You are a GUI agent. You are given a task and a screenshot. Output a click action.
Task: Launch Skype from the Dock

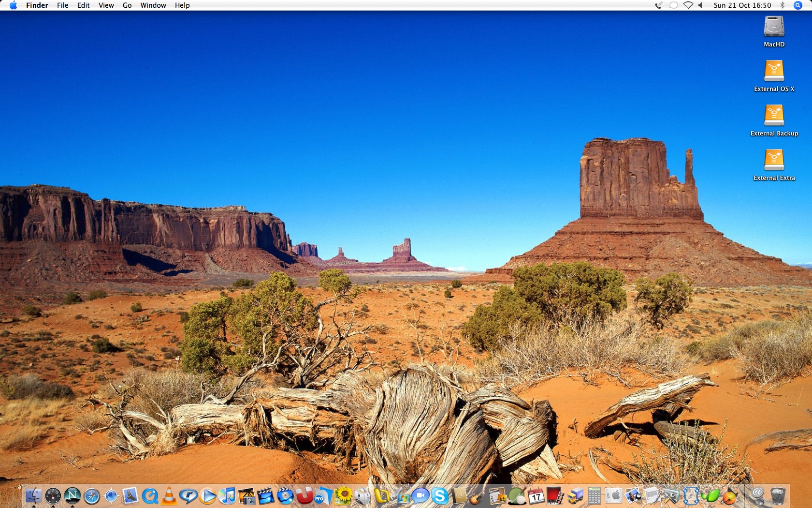tap(440, 496)
